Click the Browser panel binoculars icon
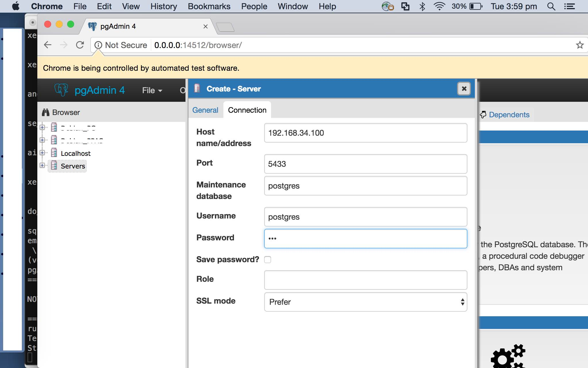This screenshot has height=368, width=588. pos(46,112)
